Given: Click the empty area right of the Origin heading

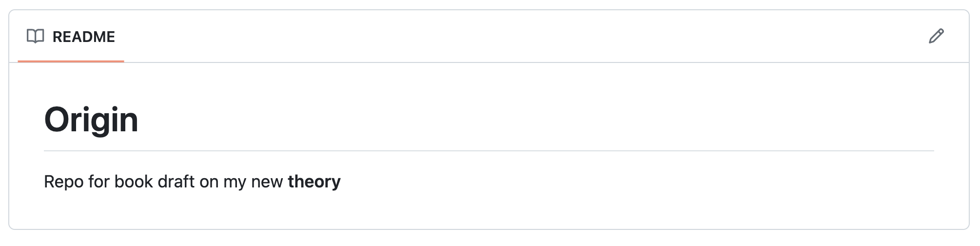Looking at the screenshot, I should 536,120.
